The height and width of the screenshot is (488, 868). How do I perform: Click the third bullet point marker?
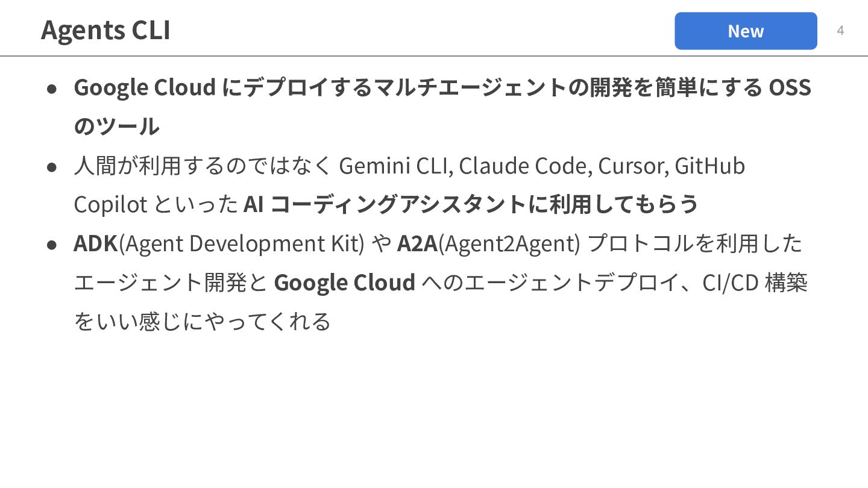pyautogui.click(x=52, y=244)
